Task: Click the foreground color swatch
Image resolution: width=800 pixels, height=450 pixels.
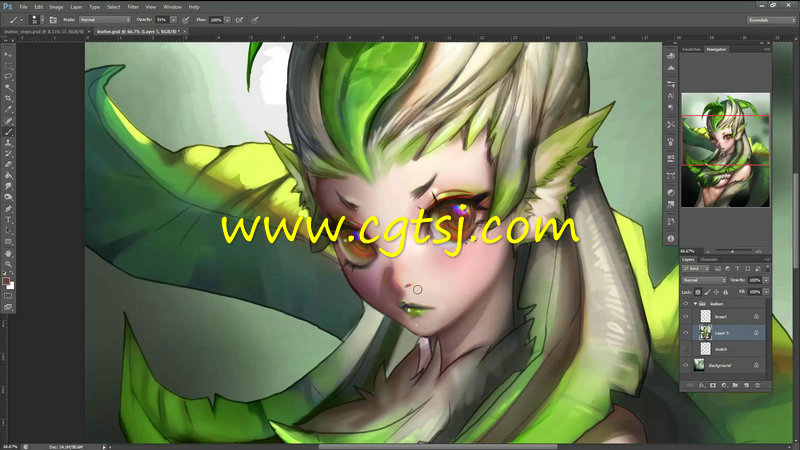Action: click(6, 281)
